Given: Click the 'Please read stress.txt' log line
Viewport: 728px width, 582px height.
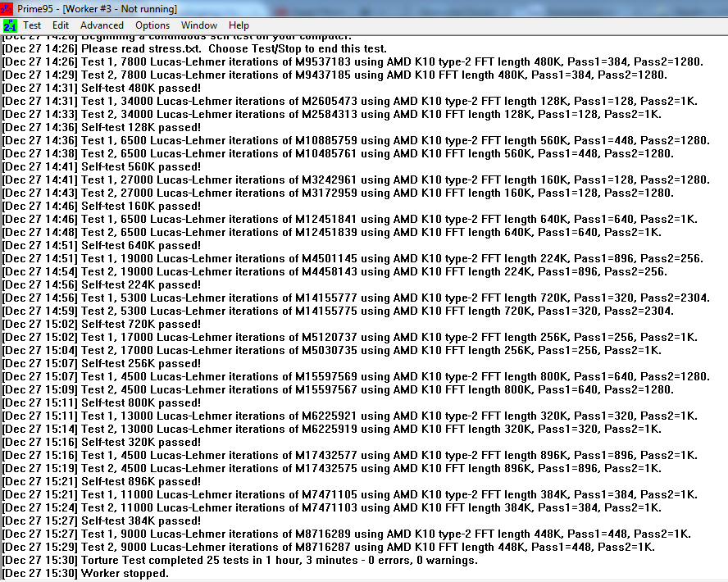Looking at the screenshot, I should point(194,48).
